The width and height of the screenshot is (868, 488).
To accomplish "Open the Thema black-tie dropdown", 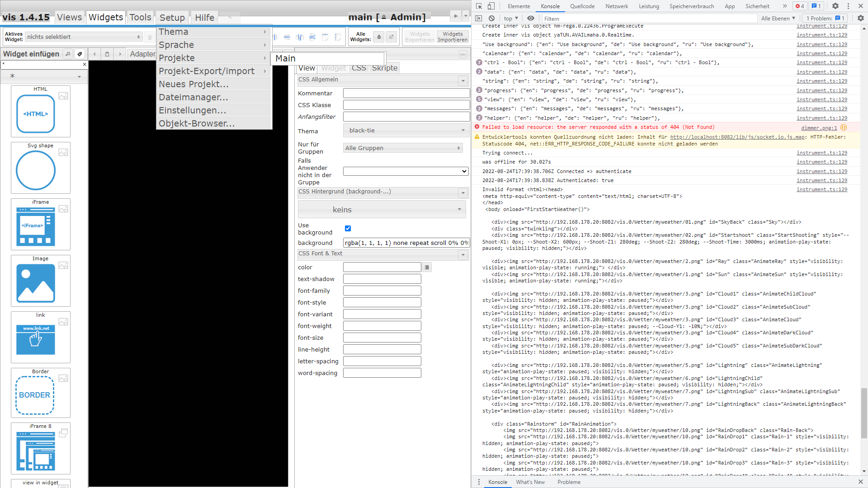I will click(x=406, y=131).
